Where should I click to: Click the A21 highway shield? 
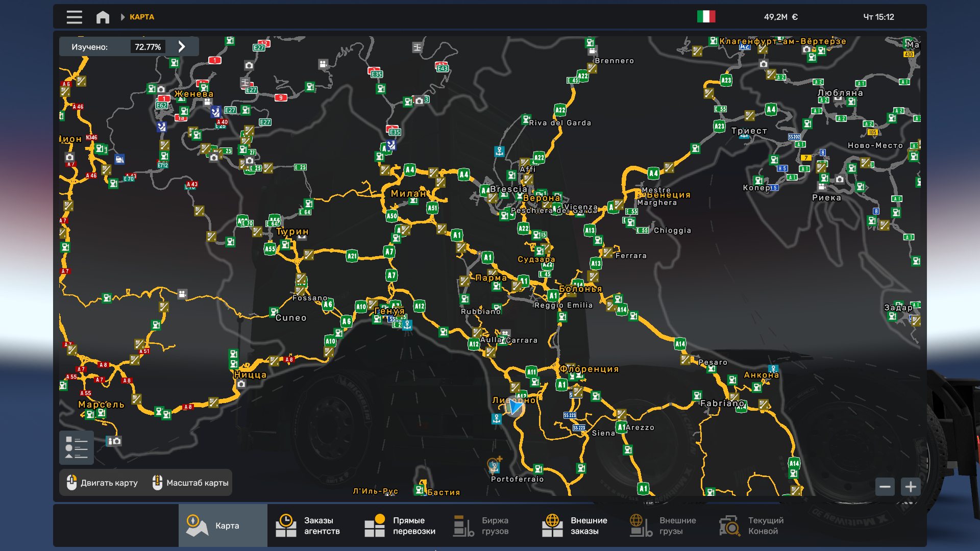point(352,256)
